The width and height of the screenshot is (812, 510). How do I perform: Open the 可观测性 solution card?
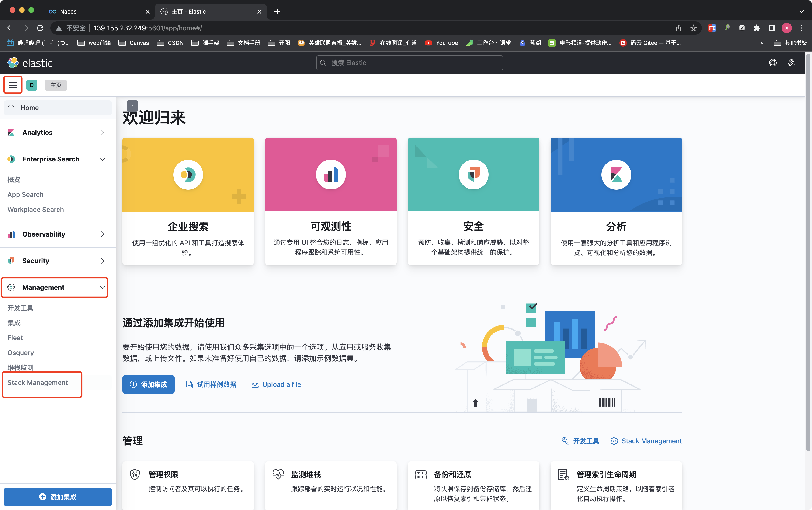[331, 201]
